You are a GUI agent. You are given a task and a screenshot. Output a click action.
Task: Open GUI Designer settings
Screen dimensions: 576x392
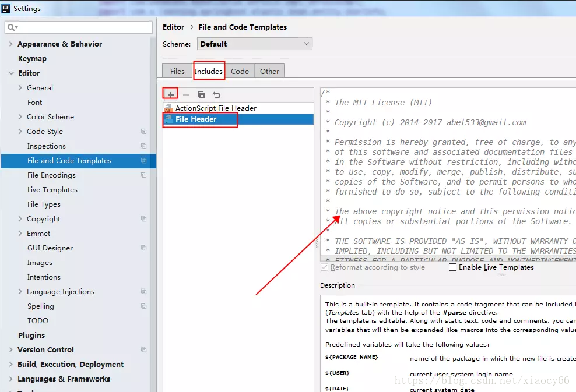pyautogui.click(x=50, y=248)
